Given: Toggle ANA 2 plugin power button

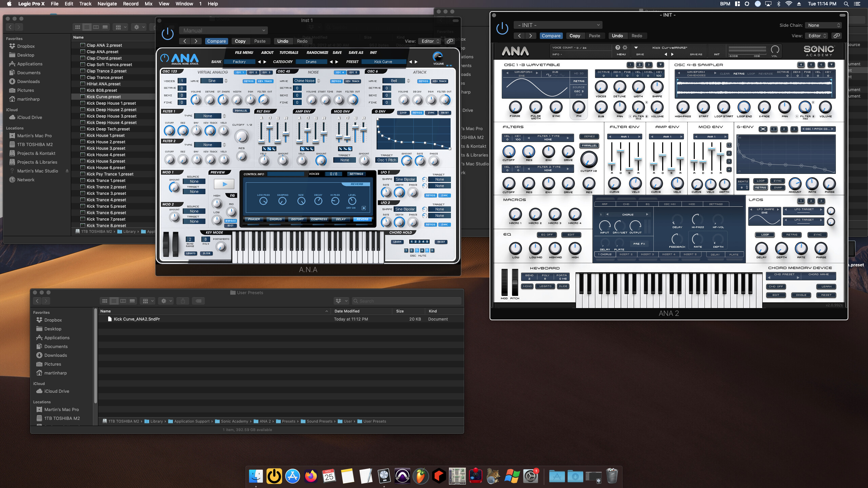Looking at the screenshot, I should click(502, 28).
